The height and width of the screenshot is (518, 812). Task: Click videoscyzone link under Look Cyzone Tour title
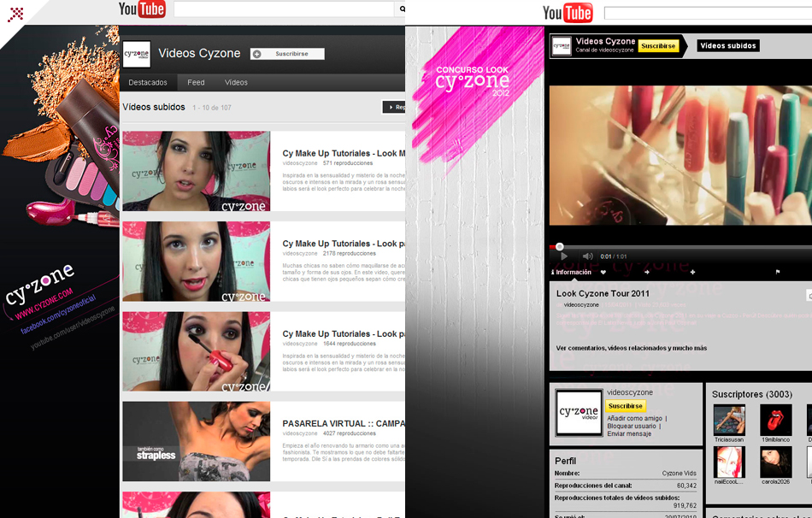point(581,305)
